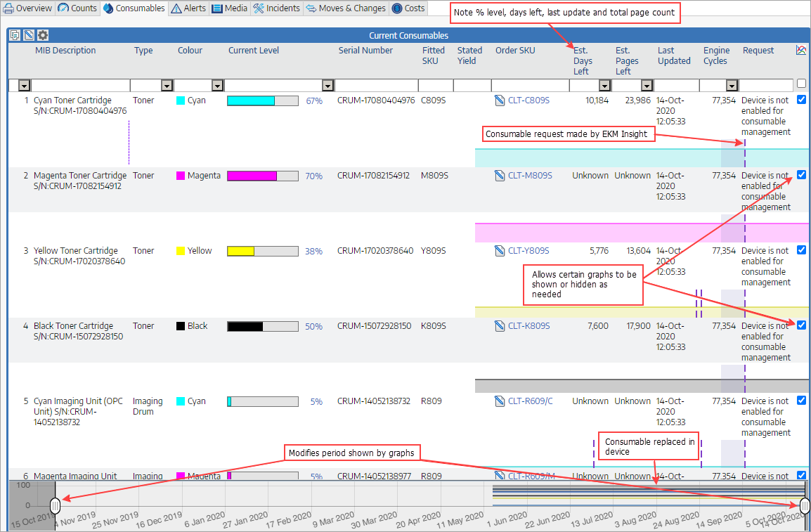Open the Moves & Changes tab
Viewport: 811px width, 532px height.
346,8
